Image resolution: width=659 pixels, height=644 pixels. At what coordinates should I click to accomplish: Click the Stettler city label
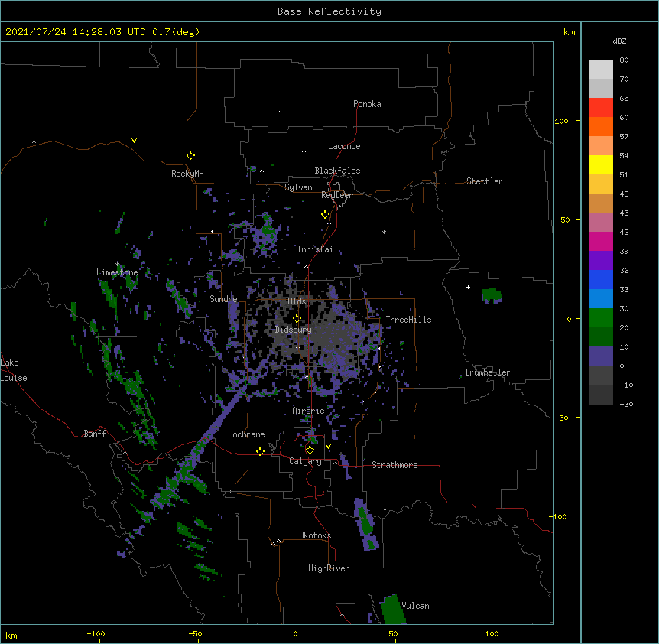pyautogui.click(x=485, y=181)
